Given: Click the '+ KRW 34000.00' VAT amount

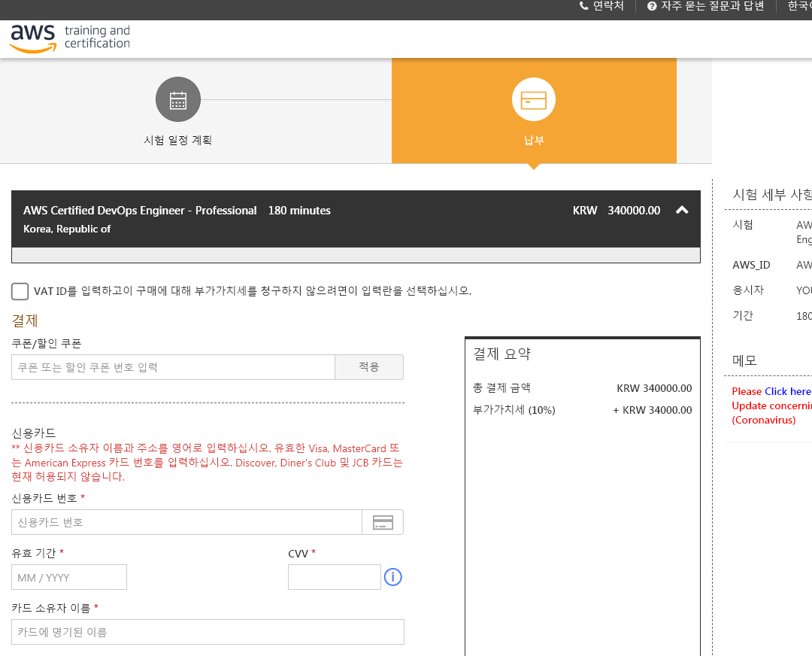Looking at the screenshot, I should click(x=652, y=410).
